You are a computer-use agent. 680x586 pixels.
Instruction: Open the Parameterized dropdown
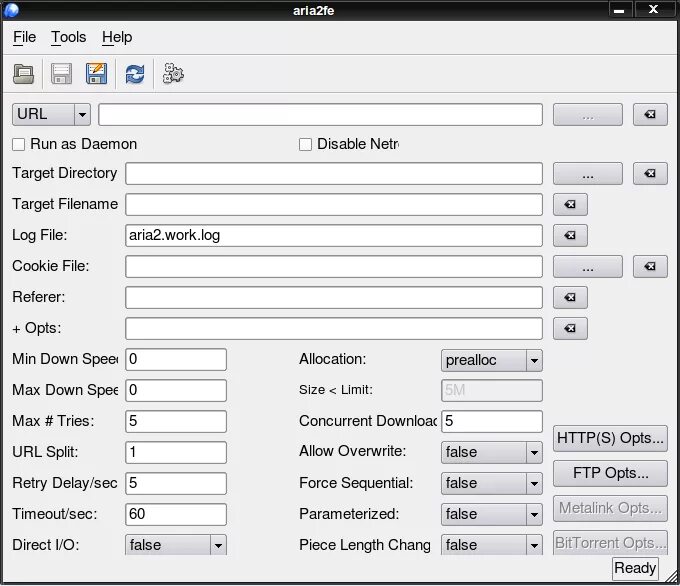point(492,514)
